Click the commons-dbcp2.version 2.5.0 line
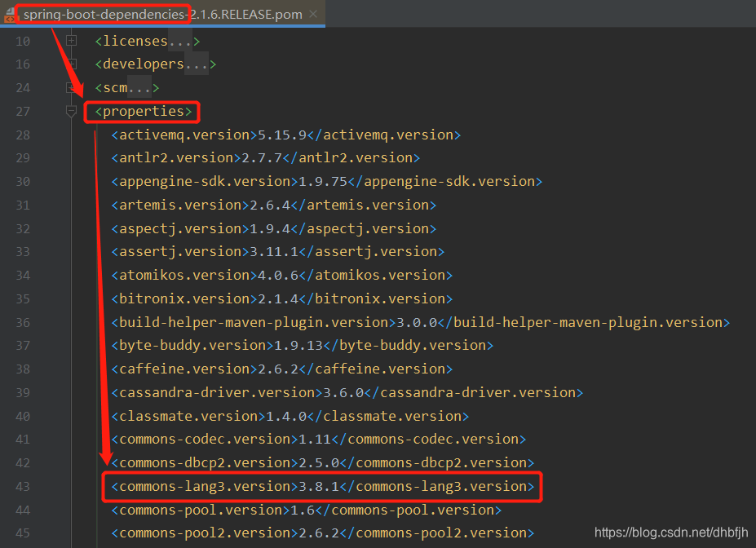 323,462
